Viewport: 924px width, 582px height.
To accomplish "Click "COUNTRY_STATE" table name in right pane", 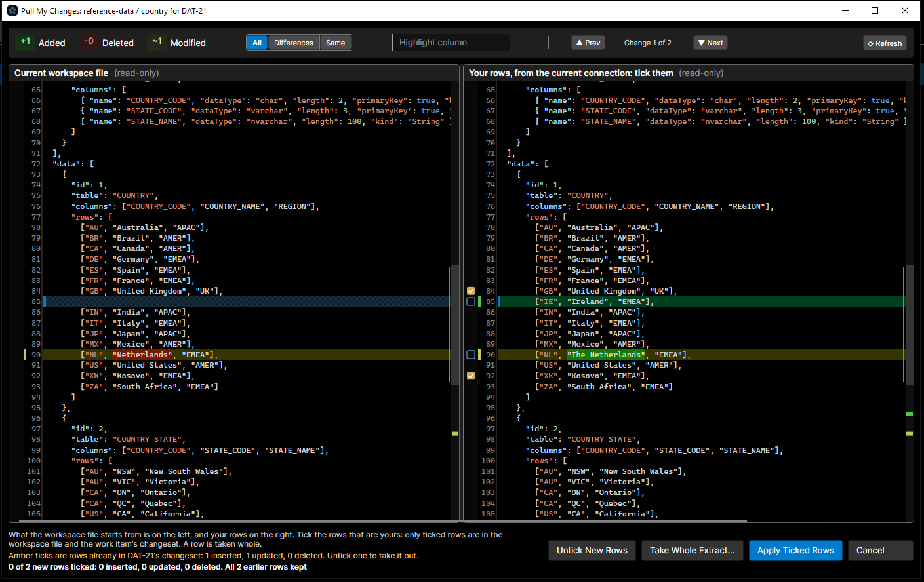I will point(602,439).
